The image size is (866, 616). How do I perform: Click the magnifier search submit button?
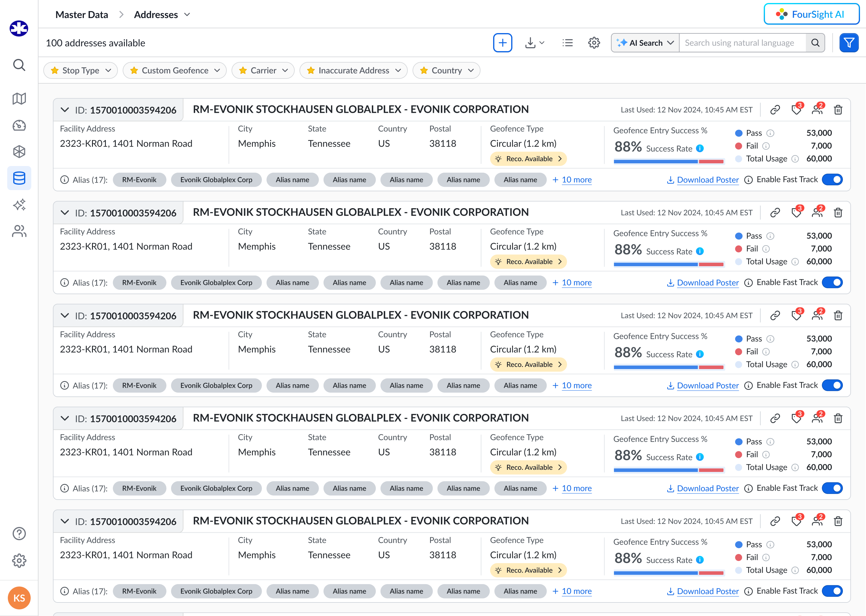click(815, 43)
